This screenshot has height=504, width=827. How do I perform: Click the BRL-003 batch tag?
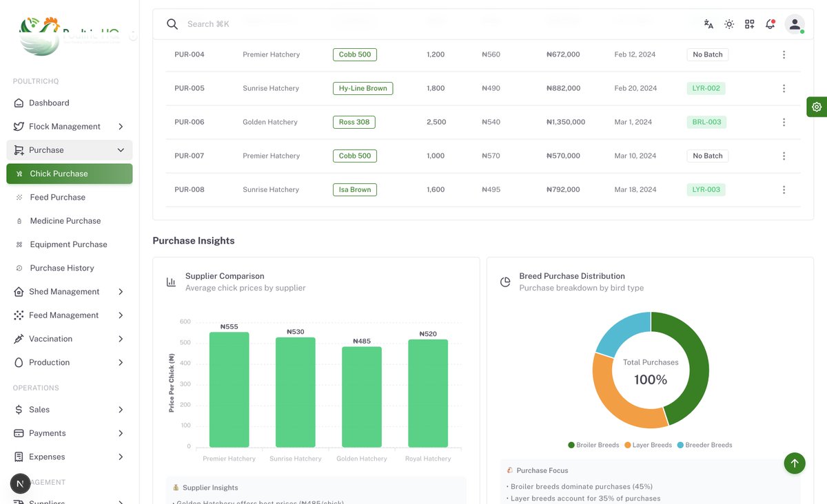706,122
